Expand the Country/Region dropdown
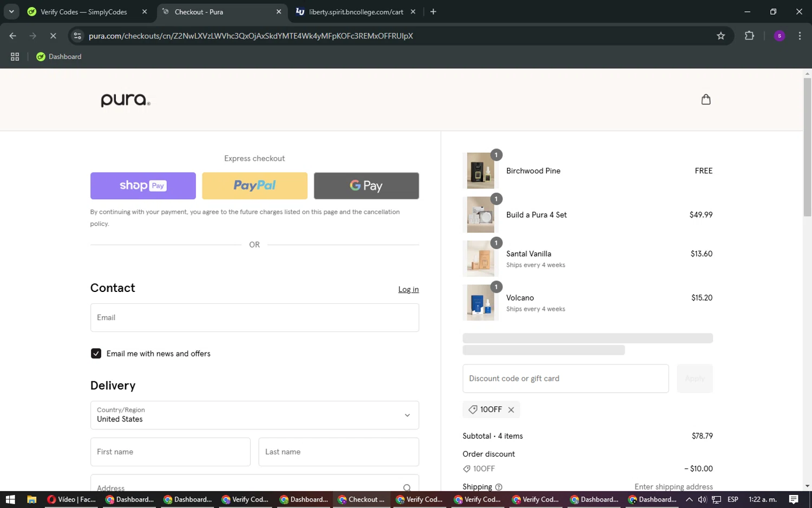812x508 pixels. [254, 415]
